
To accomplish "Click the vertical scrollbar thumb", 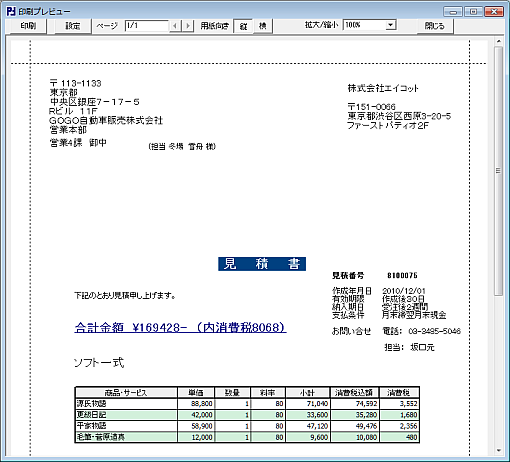I will pyautogui.click(x=498, y=171).
